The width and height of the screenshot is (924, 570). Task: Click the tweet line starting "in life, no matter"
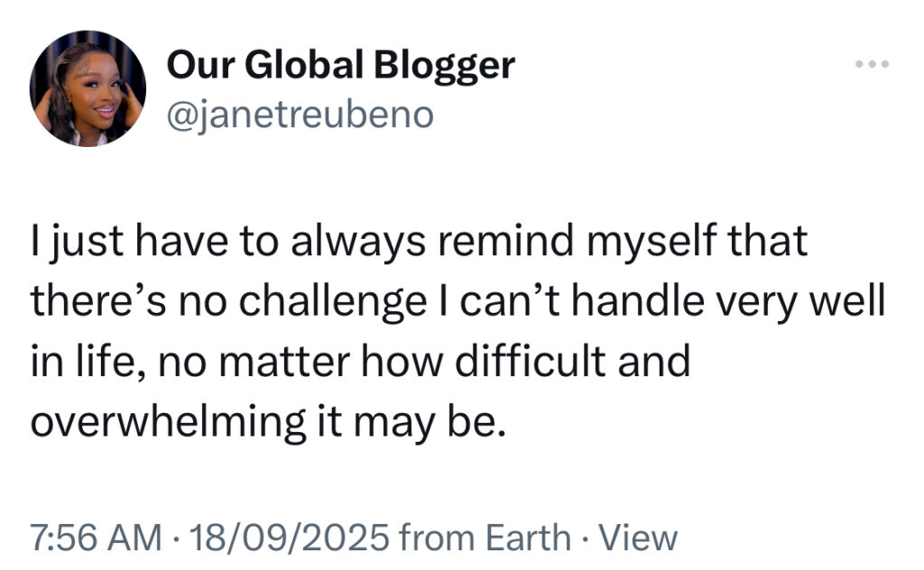pos(361,361)
